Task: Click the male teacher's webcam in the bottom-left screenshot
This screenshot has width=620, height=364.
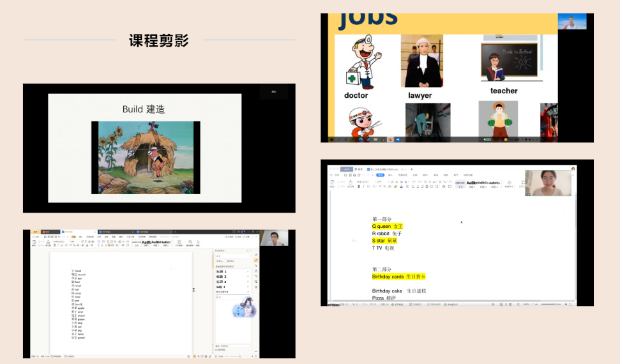Action: (x=274, y=238)
